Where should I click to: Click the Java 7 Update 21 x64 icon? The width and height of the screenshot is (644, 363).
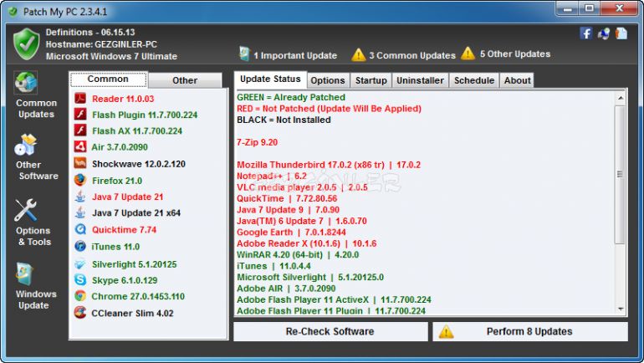tap(80, 212)
